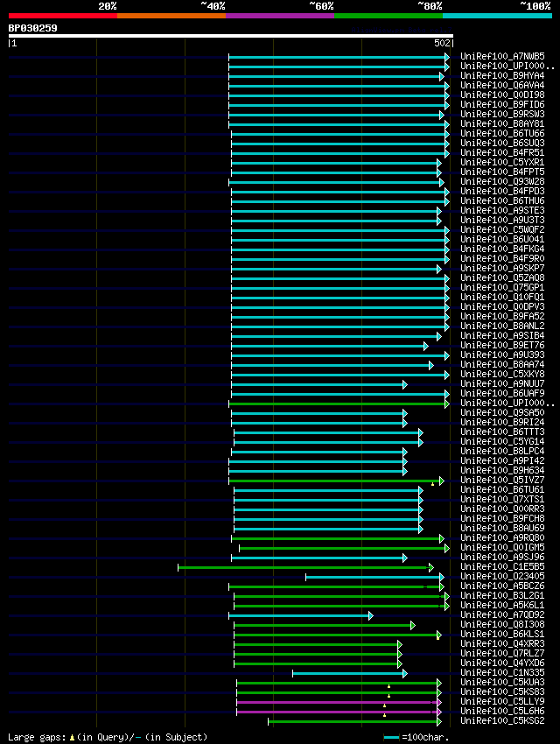Select the UniRef100_B4FR51 label
Image resolution: width=560 pixels, height=744 pixels.
point(502,152)
